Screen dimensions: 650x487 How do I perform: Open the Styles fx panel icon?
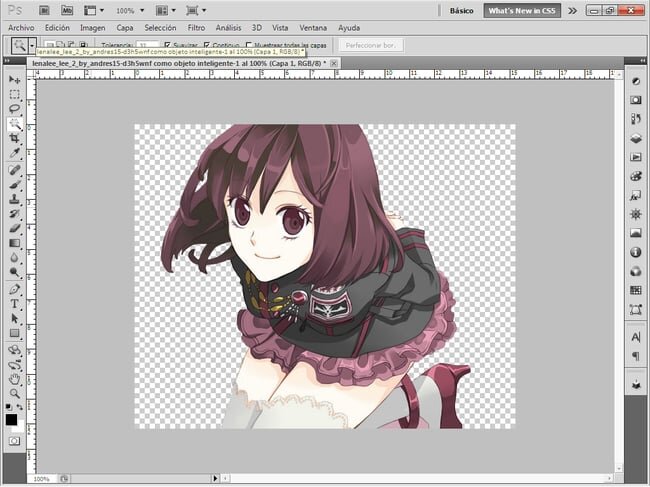pos(636,195)
